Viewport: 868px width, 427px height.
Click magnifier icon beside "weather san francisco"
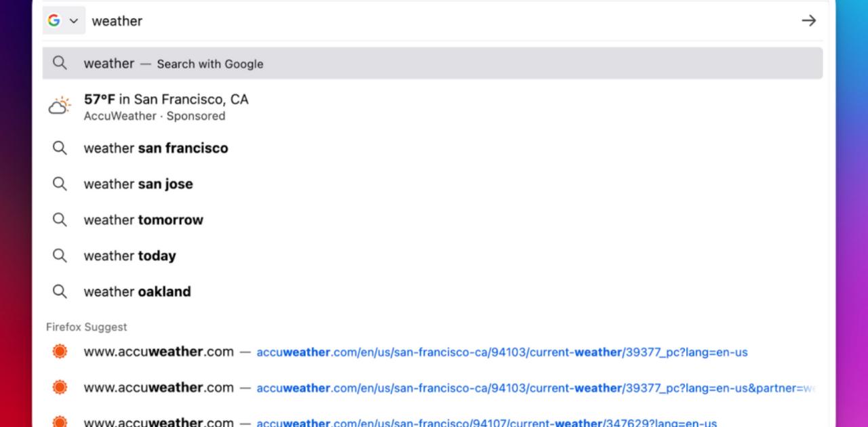point(60,148)
